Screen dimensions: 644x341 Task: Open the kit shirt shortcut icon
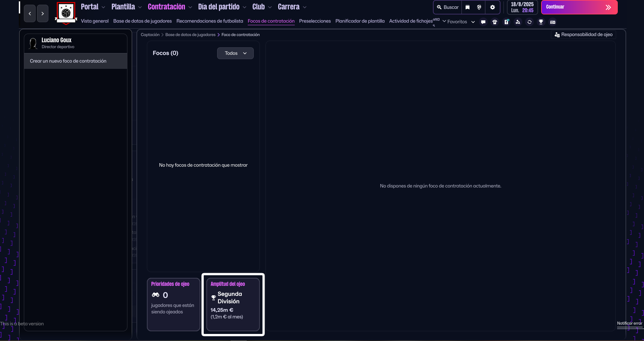point(495,22)
